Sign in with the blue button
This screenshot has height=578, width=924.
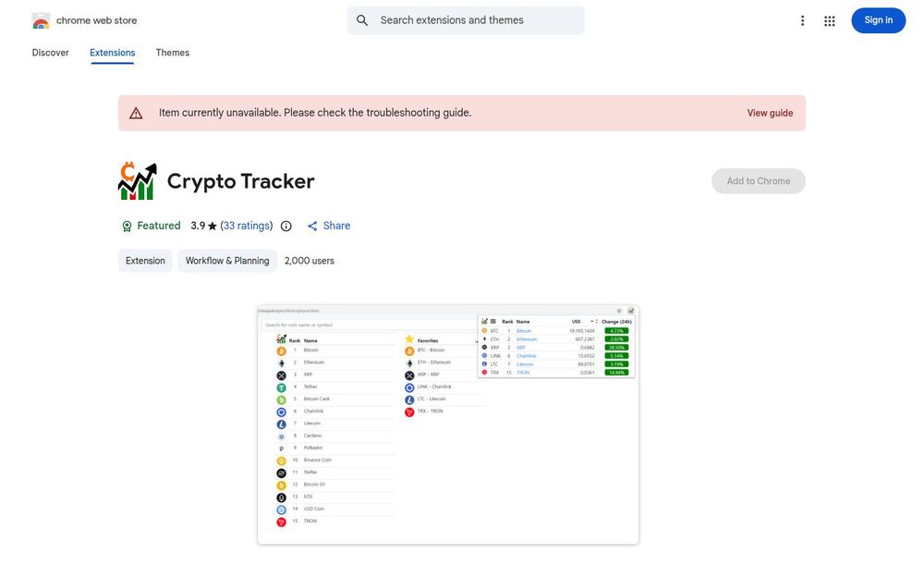click(878, 20)
